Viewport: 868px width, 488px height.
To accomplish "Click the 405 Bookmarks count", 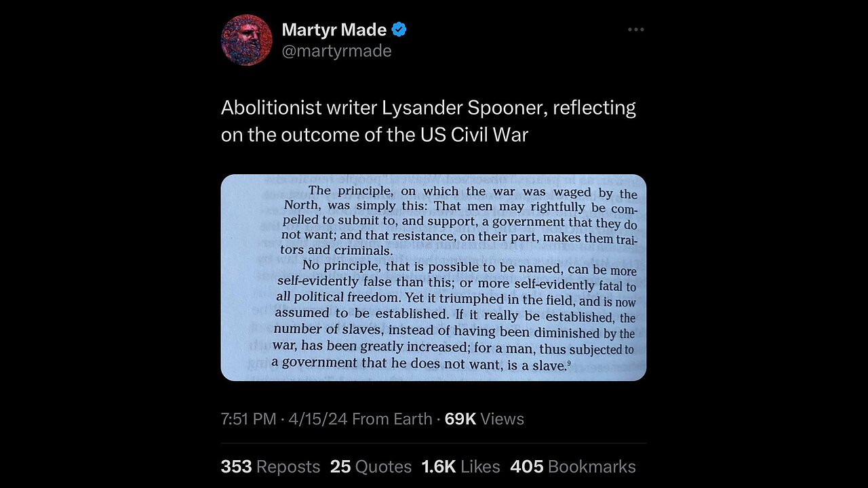I will (x=573, y=466).
